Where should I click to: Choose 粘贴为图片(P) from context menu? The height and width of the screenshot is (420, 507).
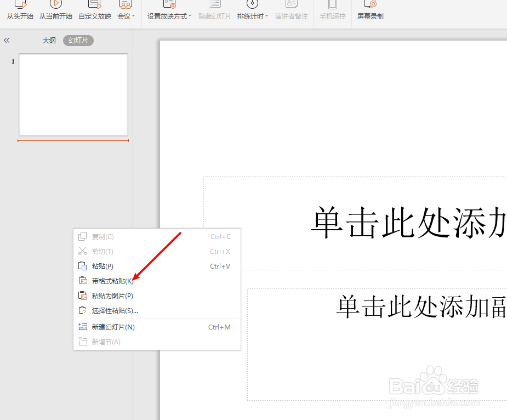[x=157, y=296]
